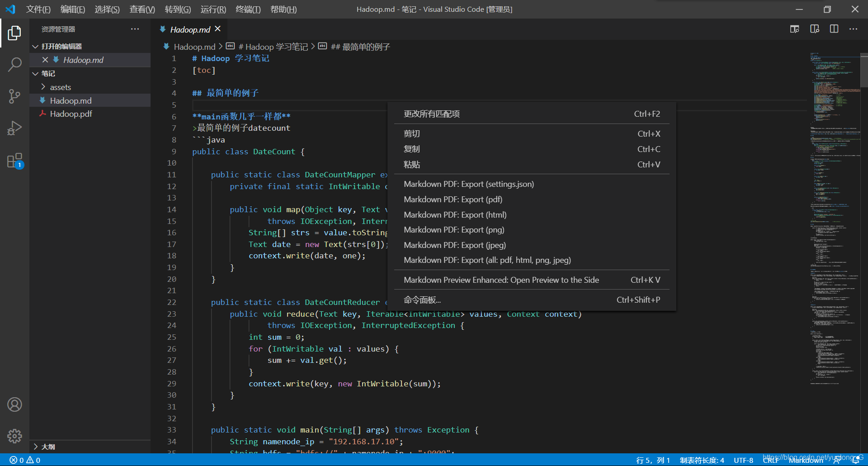Open the 转到(G) menu

point(178,9)
